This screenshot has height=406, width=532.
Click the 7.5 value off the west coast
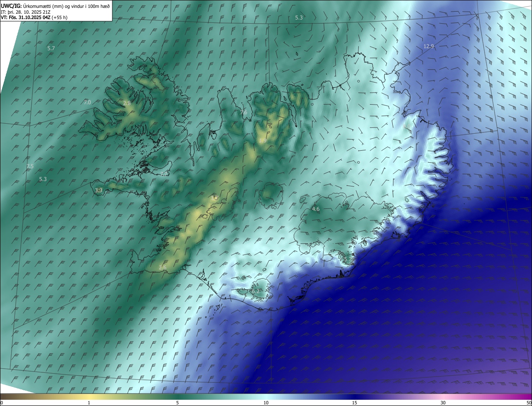[30, 166]
